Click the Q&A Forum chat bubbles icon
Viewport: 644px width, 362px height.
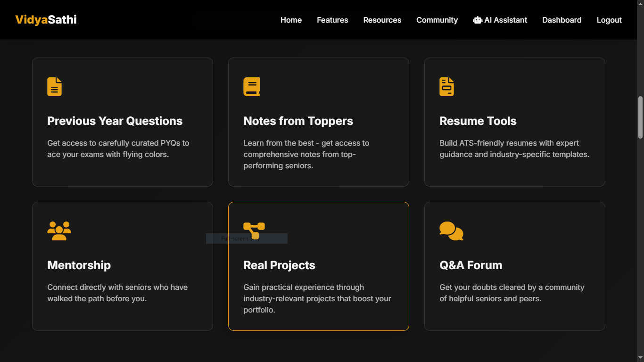click(452, 231)
